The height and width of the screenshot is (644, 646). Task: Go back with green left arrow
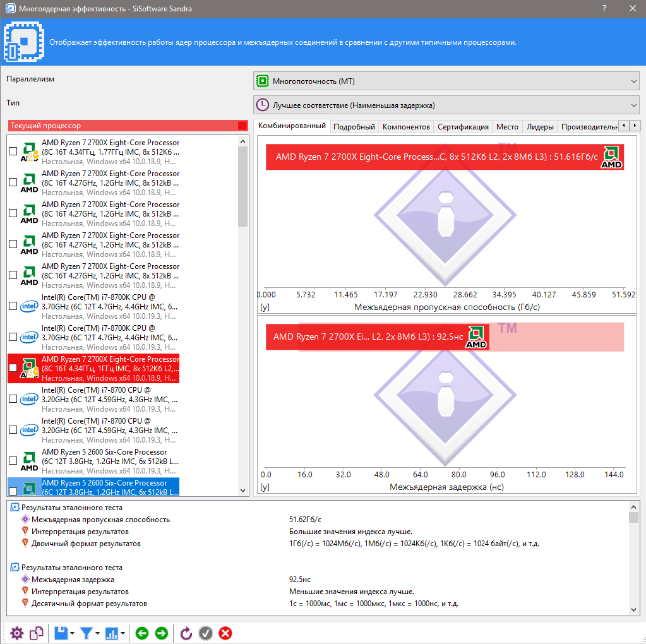point(142,633)
